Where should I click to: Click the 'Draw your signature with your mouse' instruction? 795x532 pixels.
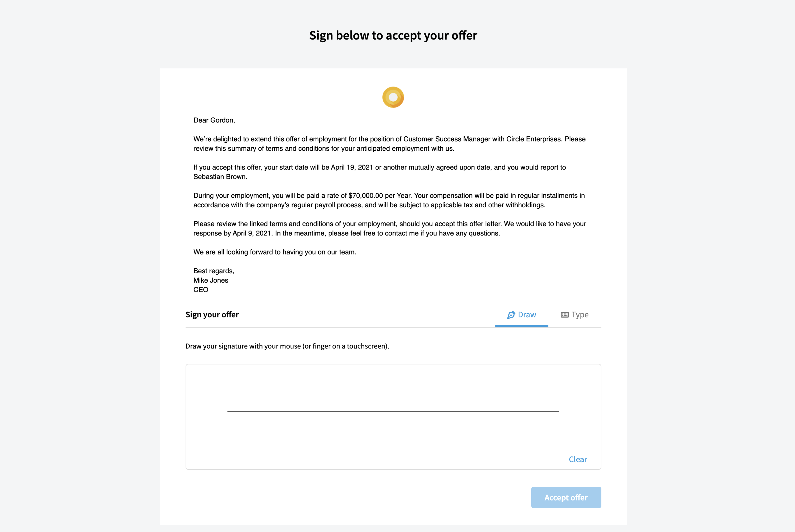click(x=287, y=346)
